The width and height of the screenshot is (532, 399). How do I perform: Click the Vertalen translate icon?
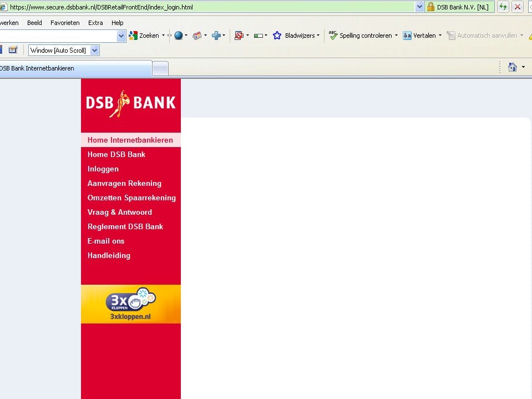pyautogui.click(x=407, y=36)
